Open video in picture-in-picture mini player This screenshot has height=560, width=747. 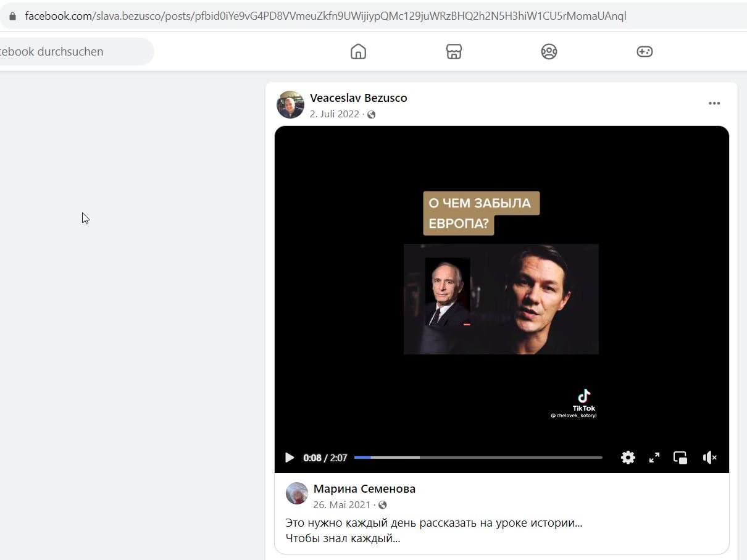click(x=680, y=458)
